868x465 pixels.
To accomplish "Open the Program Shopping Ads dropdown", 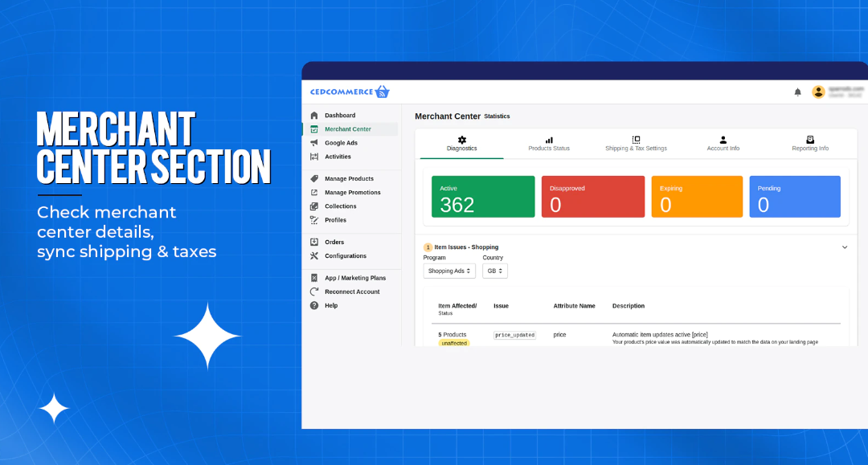I will click(449, 271).
